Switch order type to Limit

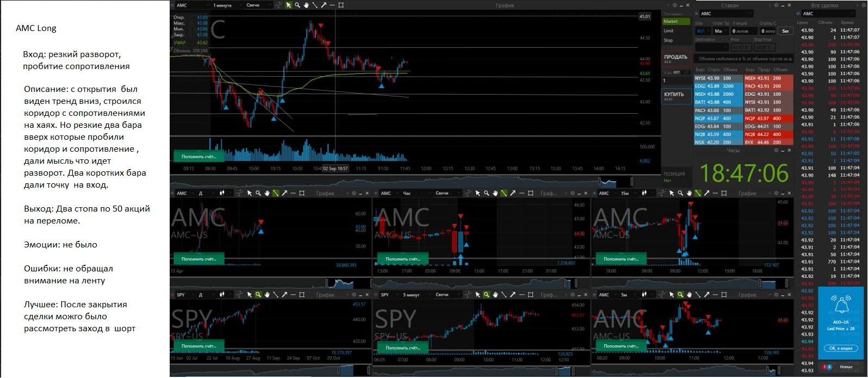(x=676, y=31)
